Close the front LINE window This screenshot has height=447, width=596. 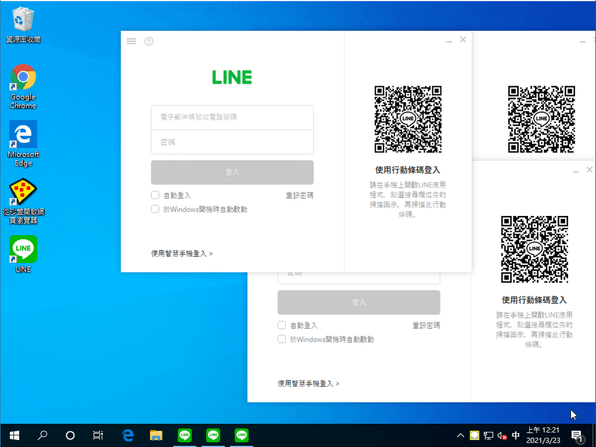click(463, 40)
